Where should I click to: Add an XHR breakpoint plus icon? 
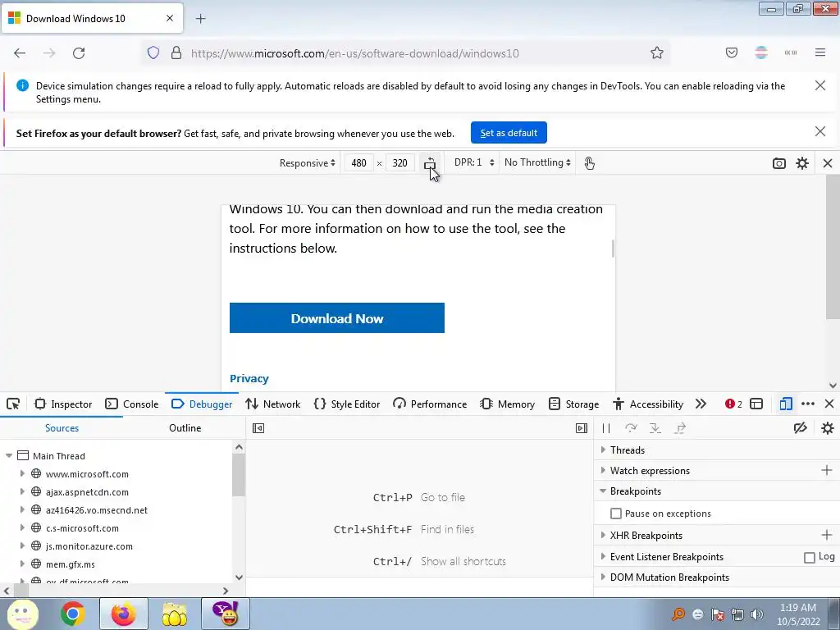(827, 535)
